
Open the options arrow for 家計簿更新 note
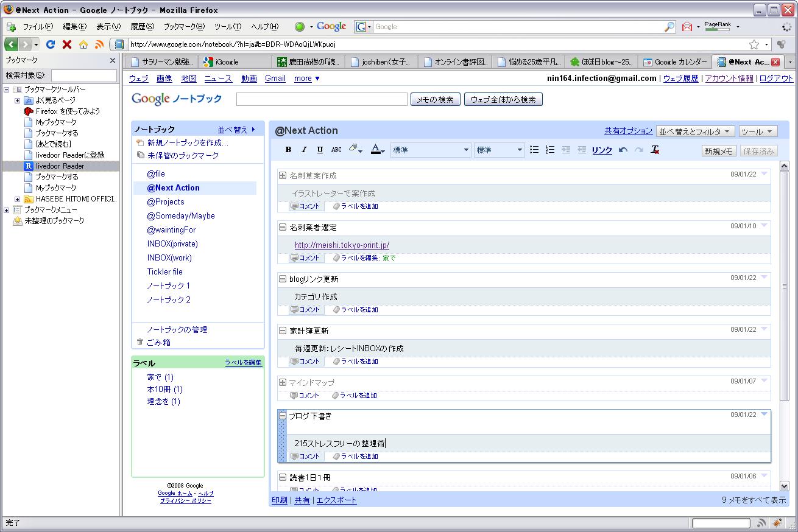coord(764,329)
